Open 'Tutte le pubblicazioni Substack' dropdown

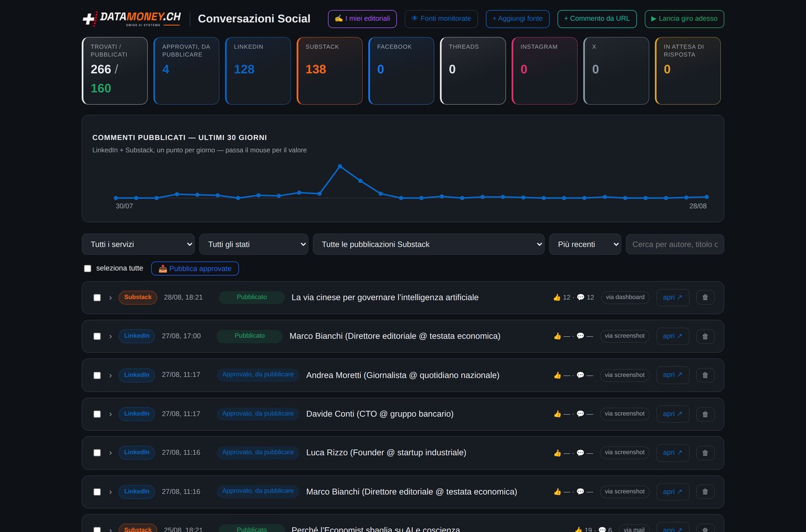[429, 244]
